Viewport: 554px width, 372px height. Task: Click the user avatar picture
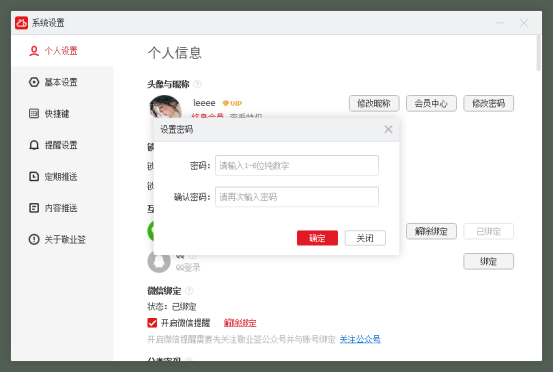[x=166, y=107]
